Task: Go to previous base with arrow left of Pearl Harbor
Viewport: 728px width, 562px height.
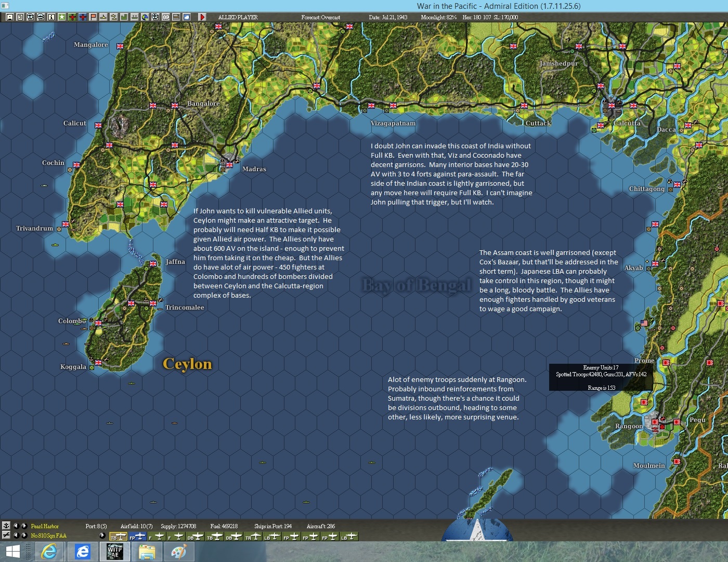Action: (x=16, y=526)
